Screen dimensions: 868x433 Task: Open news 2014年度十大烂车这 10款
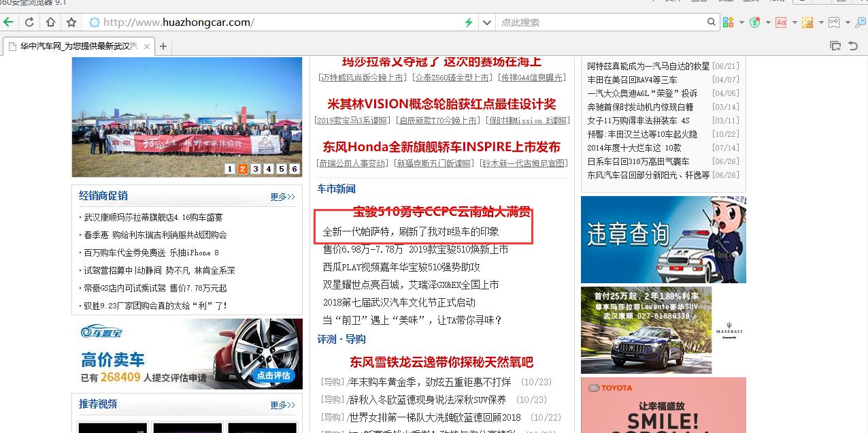(635, 148)
